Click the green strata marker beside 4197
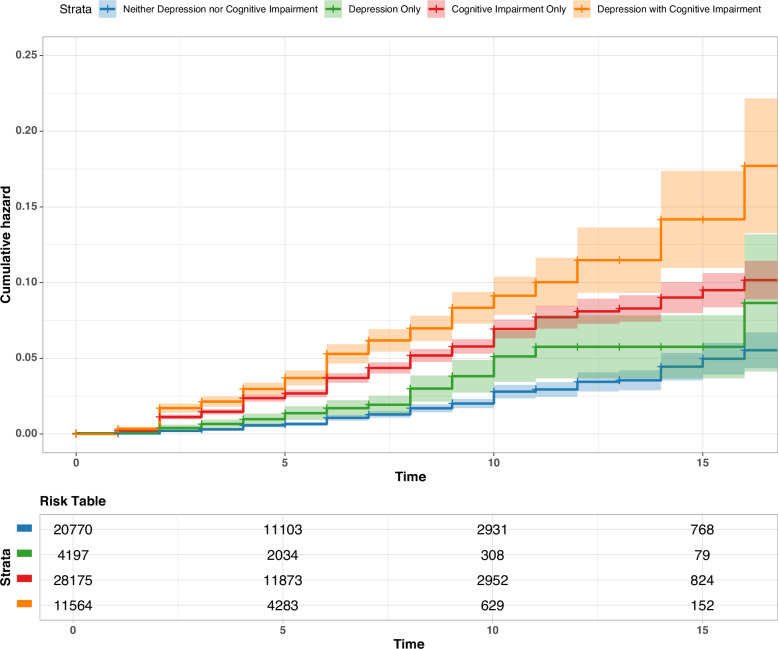Viewport: 778px width, 649px height. 24,553
